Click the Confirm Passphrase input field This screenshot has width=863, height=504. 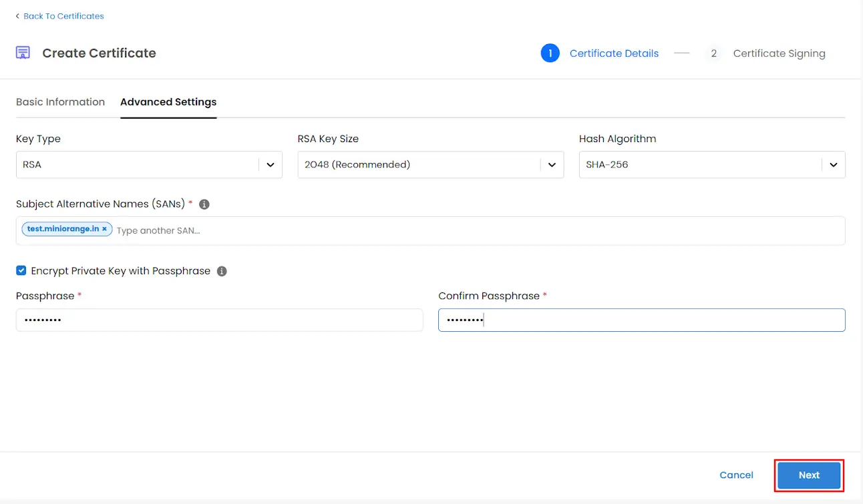click(x=641, y=320)
